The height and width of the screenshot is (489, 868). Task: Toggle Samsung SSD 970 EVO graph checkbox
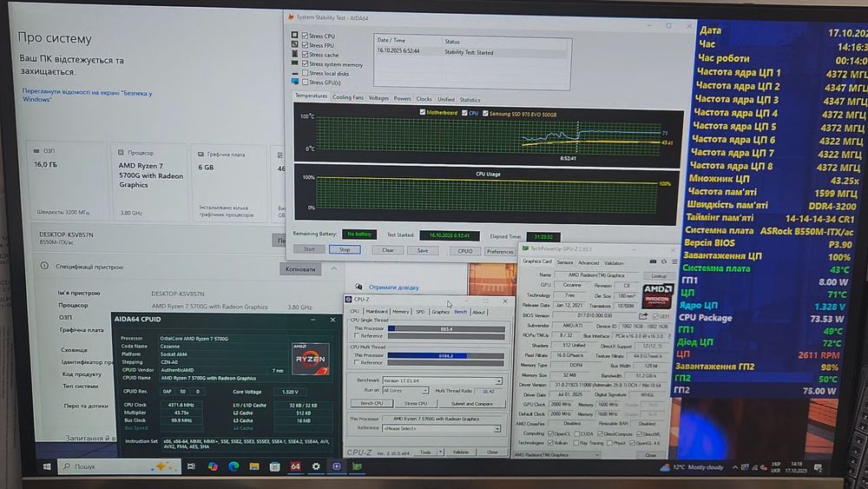point(485,114)
